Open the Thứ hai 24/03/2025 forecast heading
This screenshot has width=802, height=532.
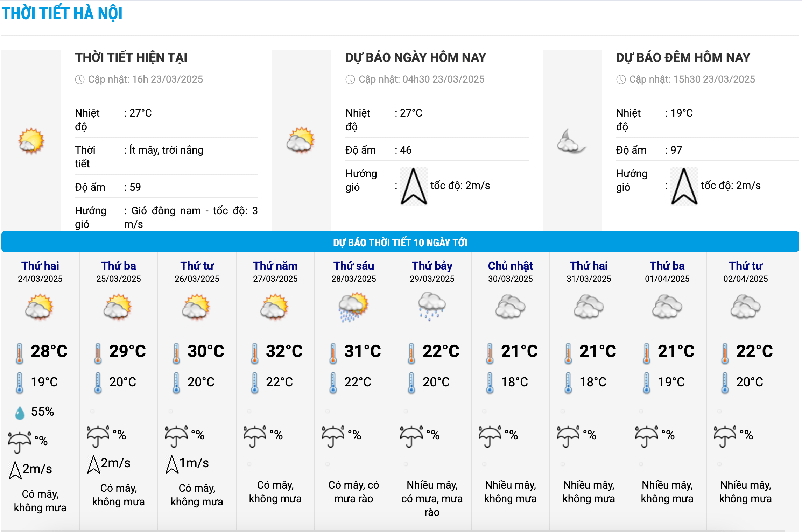click(x=40, y=266)
